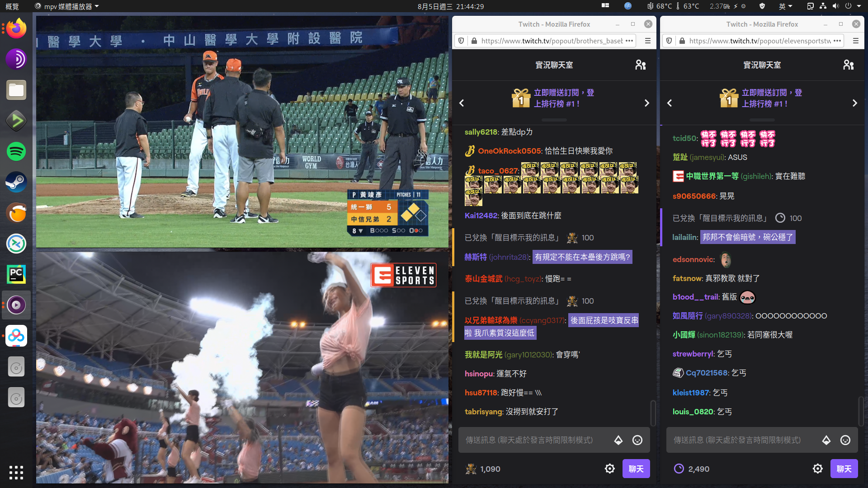Open page actions dots in brothers_baseball address bar
This screenshot has height=488, width=868.
pyautogui.click(x=629, y=41)
